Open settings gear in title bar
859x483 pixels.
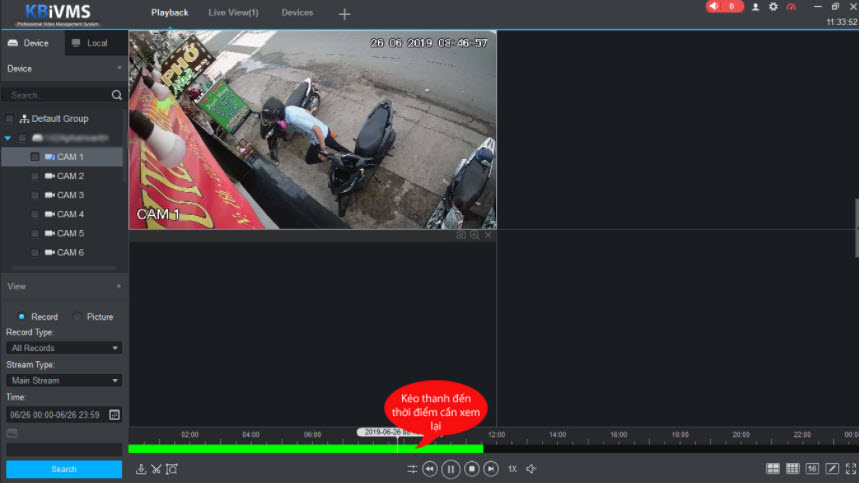coord(773,7)
